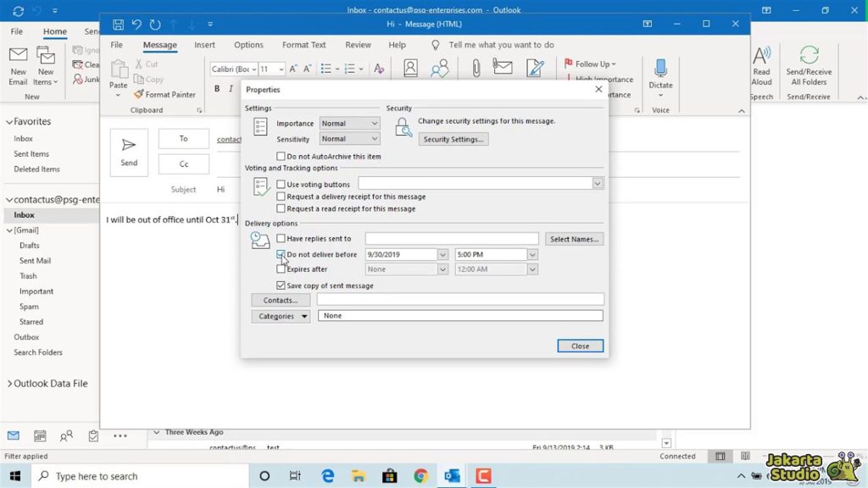Click in the Have replies sent to field

pos(452,239)
